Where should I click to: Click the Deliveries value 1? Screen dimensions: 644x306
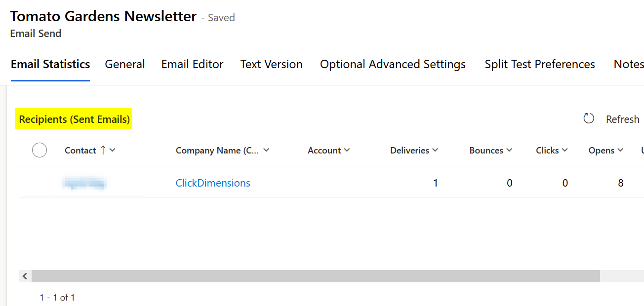click(435, 183)
